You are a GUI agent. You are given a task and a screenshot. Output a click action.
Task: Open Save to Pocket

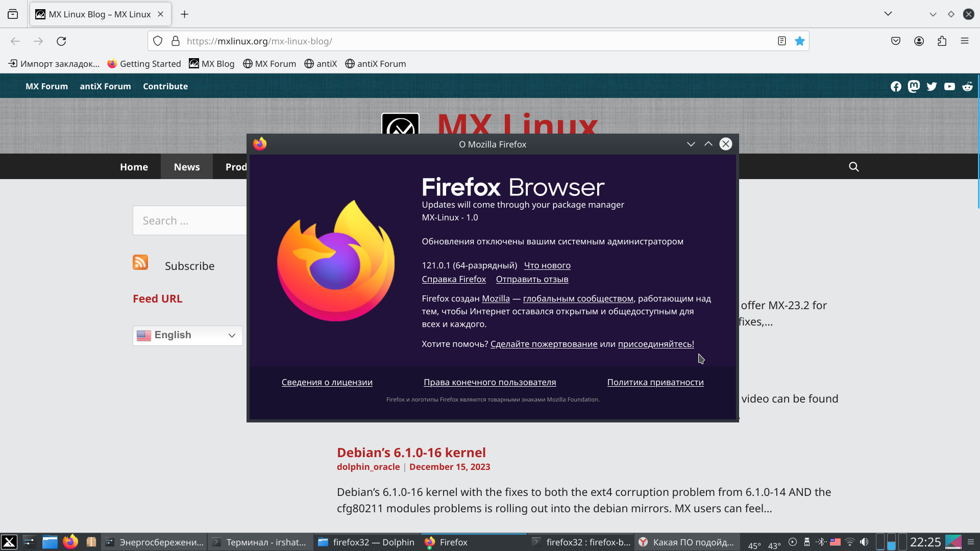click(896, 41)
